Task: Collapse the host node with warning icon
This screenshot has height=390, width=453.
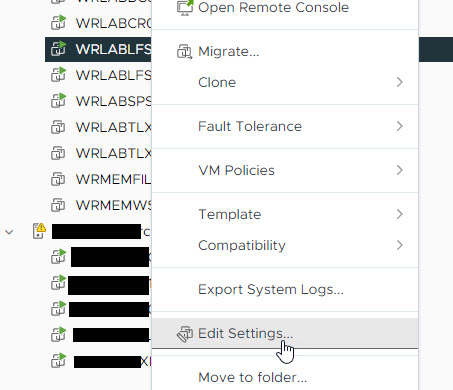Action: pyautogui.click(x=9, y=232)
